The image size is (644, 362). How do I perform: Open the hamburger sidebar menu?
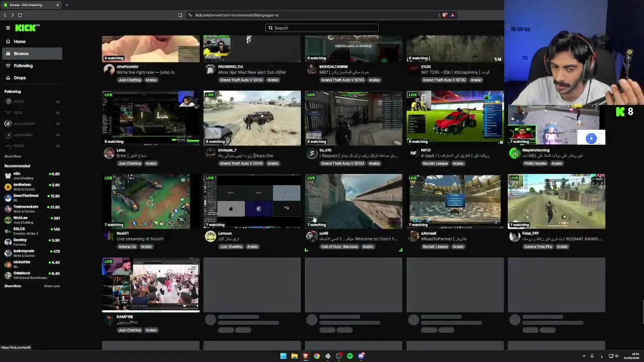click(x=8, y=28)
